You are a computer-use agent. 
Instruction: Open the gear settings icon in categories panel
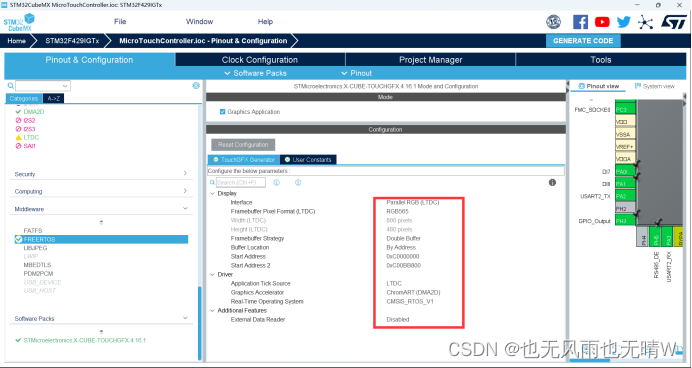tap(196, 86)
